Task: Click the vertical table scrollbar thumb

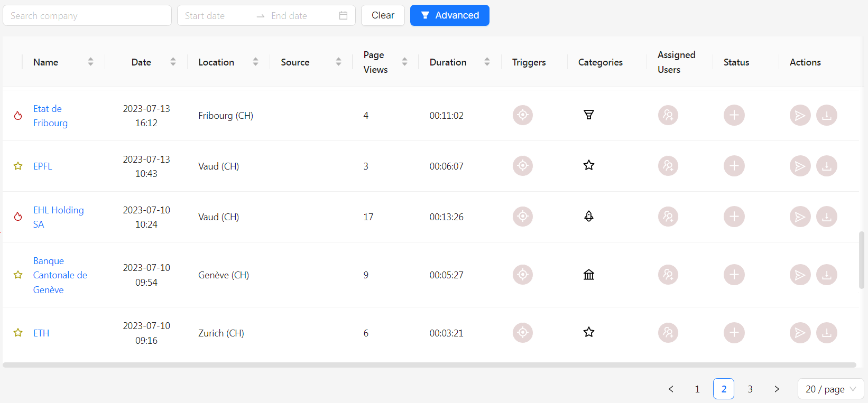Action: coord(862,260)
